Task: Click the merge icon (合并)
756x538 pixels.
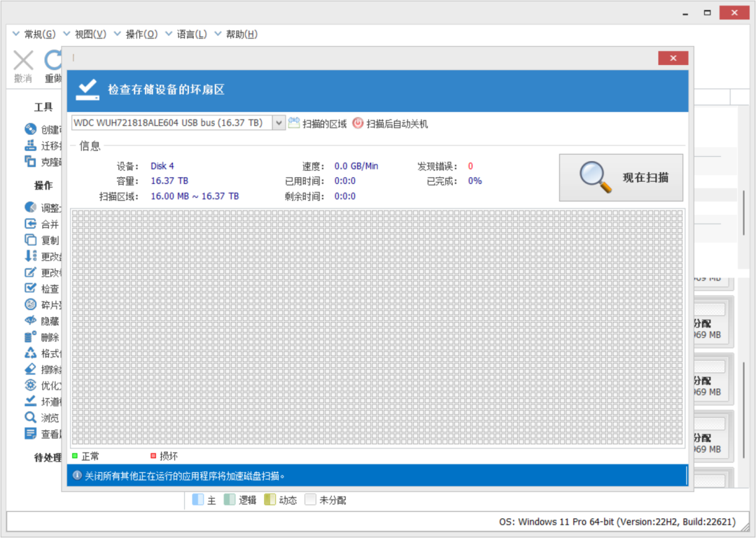Action: (x=30, y=224)
